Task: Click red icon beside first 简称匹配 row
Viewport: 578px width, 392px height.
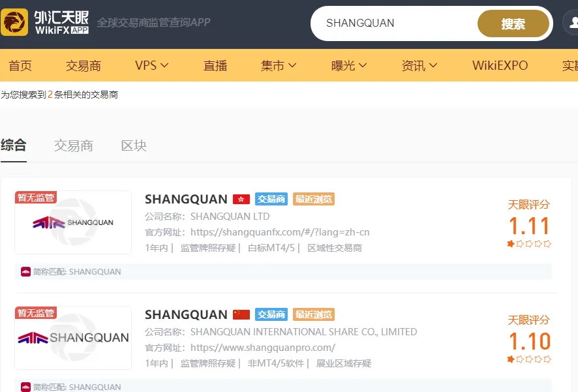Action: pos(26,272)
